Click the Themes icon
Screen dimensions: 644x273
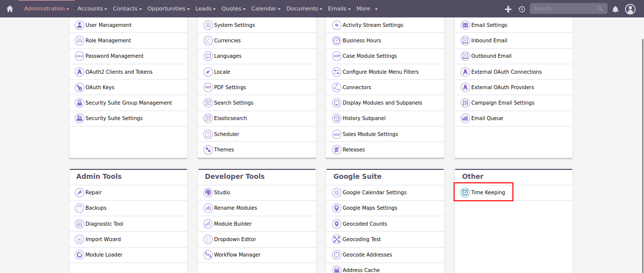(x=208, y=149)
